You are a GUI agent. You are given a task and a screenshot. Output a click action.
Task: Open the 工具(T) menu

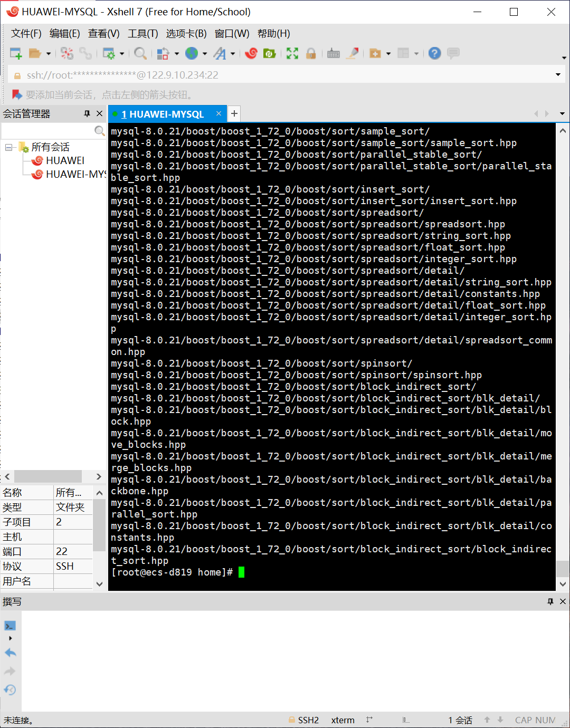(x=142, y=34)
